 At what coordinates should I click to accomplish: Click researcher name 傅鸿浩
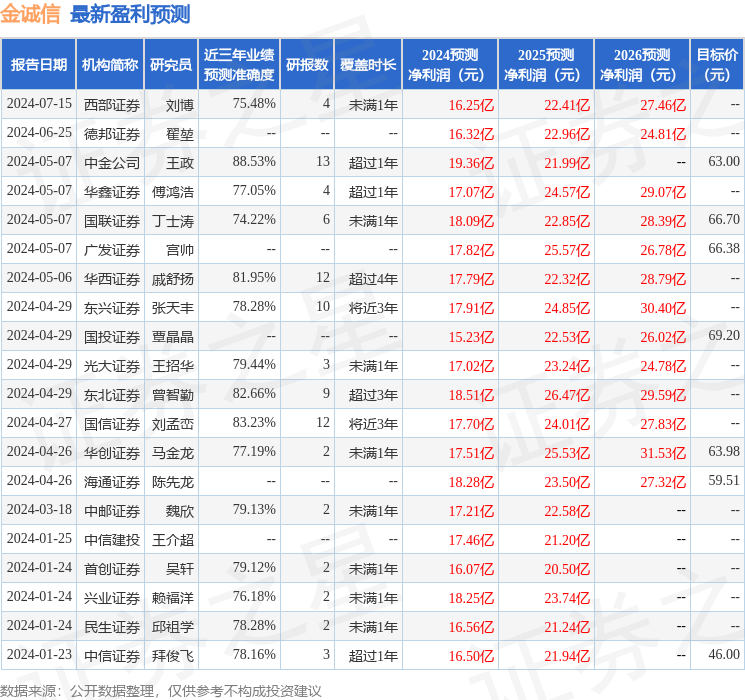173,192
